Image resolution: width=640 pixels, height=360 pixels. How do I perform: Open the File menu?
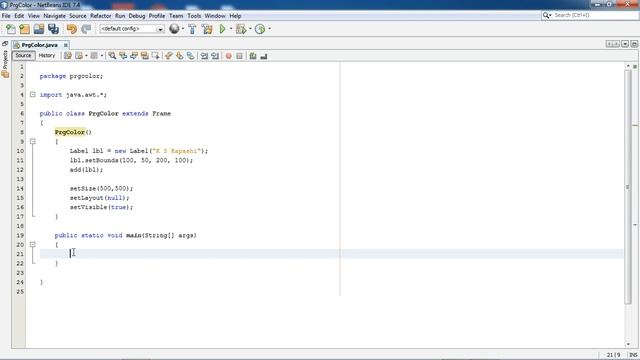6,16
